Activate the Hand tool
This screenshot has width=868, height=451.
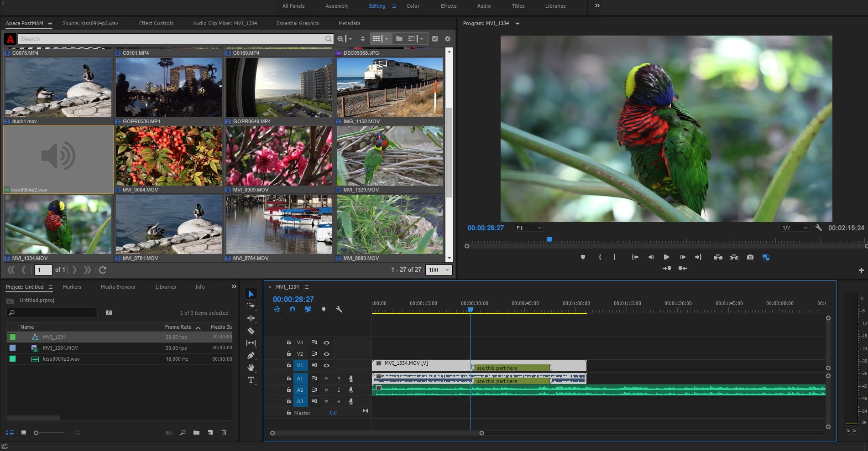tap(251, 368)
